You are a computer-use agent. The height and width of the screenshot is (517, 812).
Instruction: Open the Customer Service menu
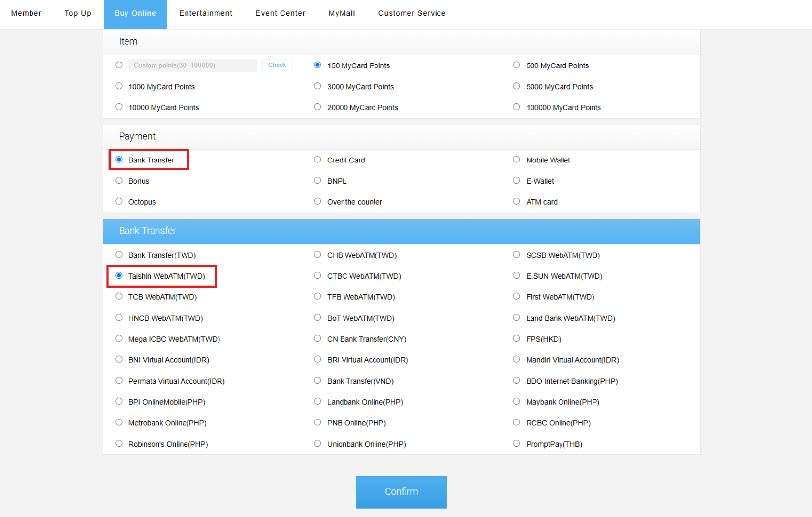coord(412,13)
